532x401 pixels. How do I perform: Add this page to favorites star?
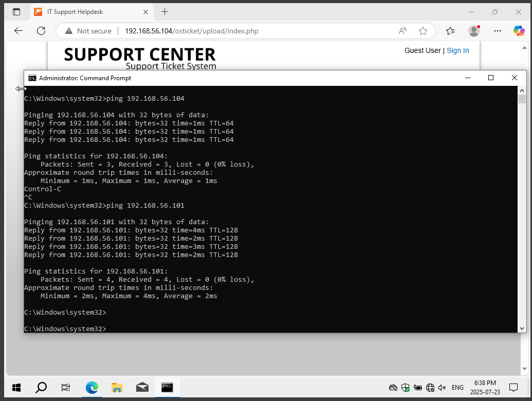click(423, 31)
